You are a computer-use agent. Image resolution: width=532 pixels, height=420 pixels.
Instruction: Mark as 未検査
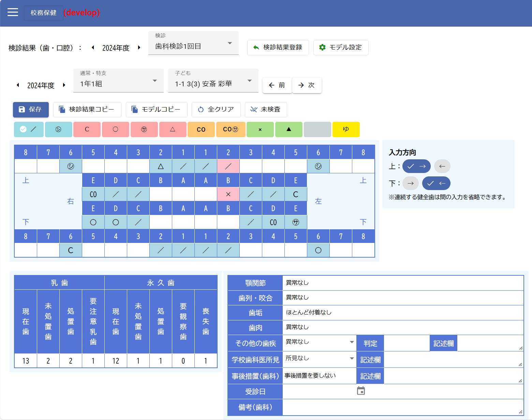[x=266, y=110]
